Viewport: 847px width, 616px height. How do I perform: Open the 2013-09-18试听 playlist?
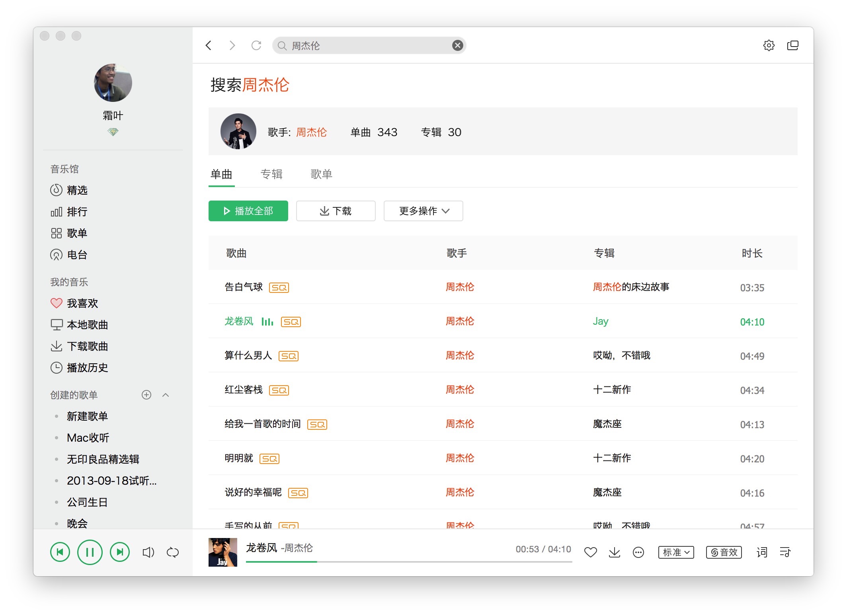(x=112, y=481)
